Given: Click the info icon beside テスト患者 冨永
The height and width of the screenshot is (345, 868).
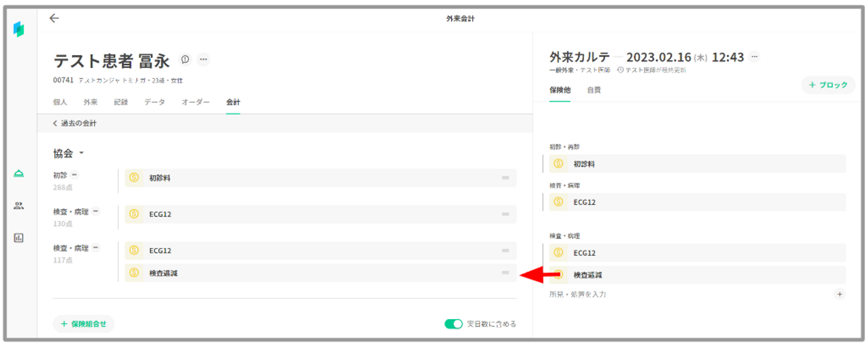Looking at the screenshot, I should click(185, 59).
